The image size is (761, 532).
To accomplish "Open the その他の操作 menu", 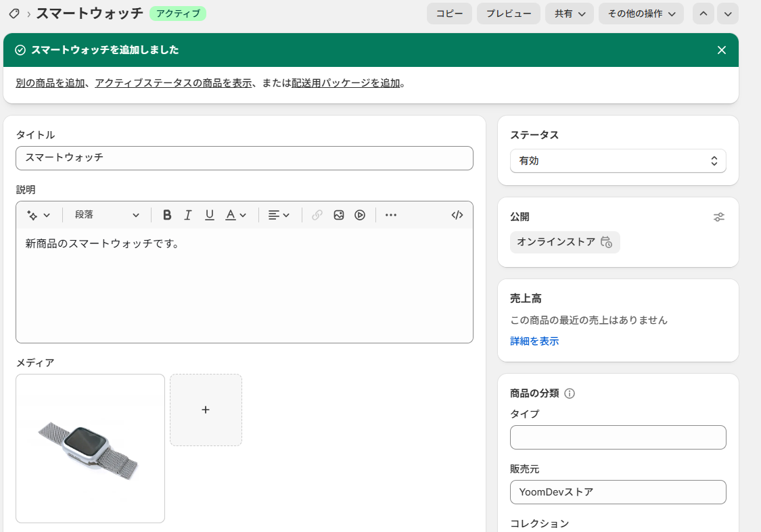I will click(641, 14).
